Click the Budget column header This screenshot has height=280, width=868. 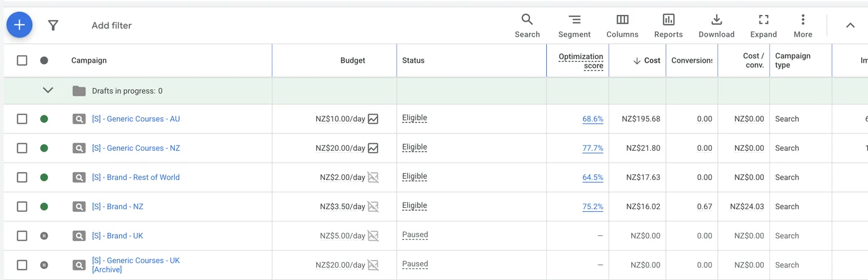tap(353, 60)
